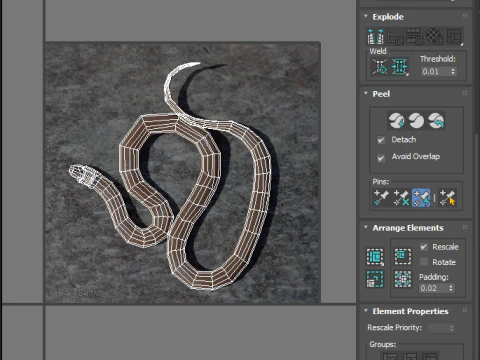Activate the middle Peel Mode icon
The height and width of the screenshot is (360, 480).
416,120
